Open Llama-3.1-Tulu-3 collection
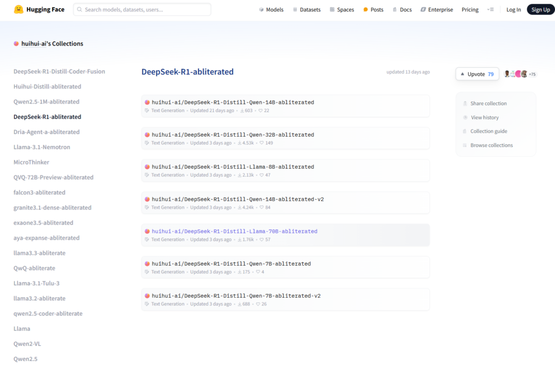This screenshot has width=555, height=392. click(x=36, y=284)
